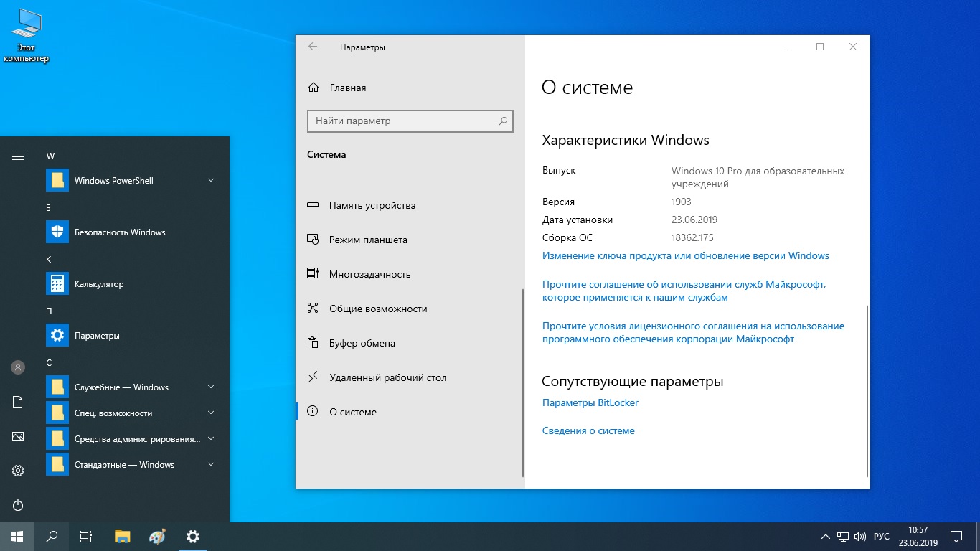Click the letter W header in Start menu

pos(50,156)
